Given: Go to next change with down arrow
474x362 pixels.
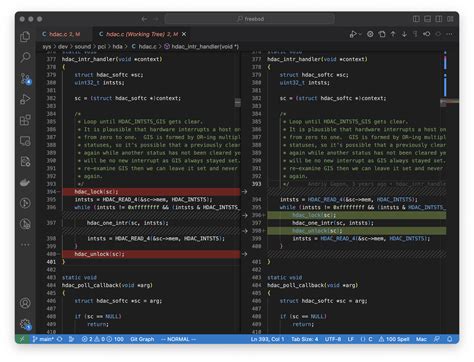Looking at the screenshot, I should [404, 34].
